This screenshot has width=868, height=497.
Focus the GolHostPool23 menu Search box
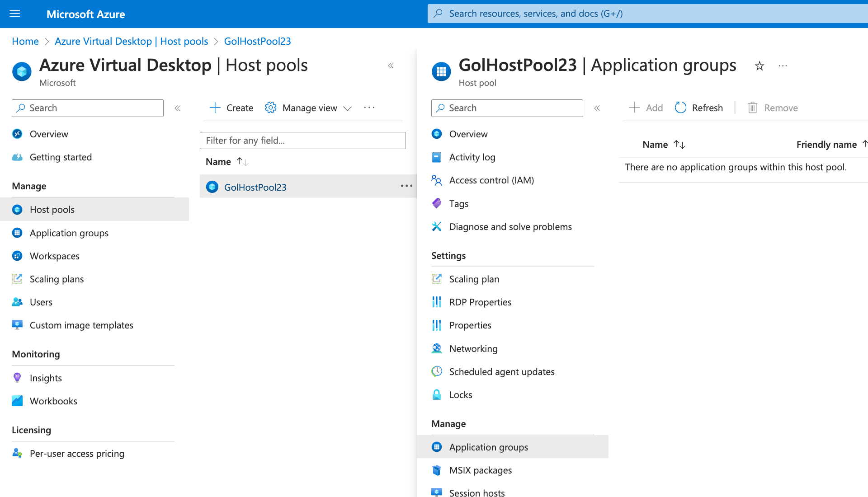pyautogui.click(x=507, y=108)
